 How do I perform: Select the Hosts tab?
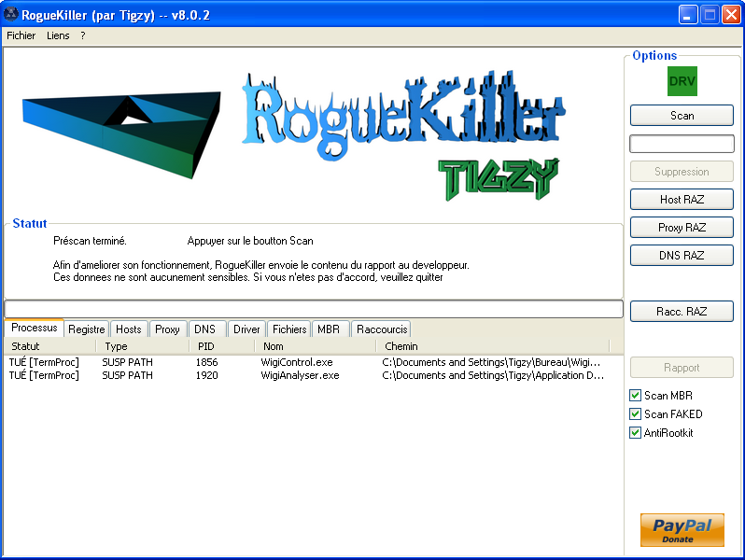tap(129, 329)
